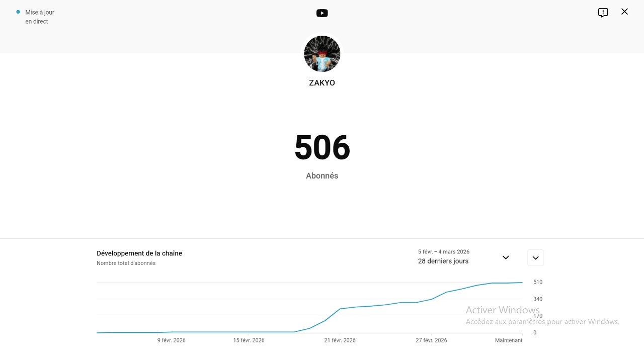Close the live subscriber count view
This screenshot has height=362, width=644.
click(x=624, y=12)
